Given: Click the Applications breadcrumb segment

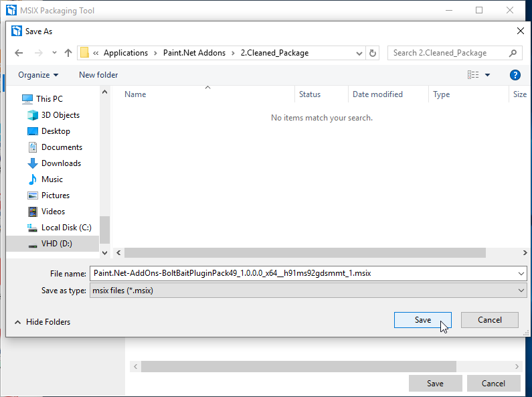Looking at the screenshot, I should click(126, 53).
